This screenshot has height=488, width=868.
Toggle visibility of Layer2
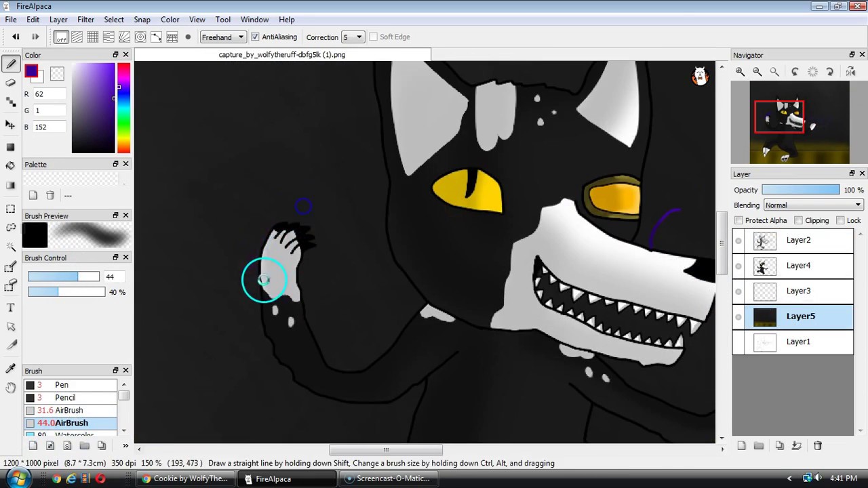click(738, 241)
